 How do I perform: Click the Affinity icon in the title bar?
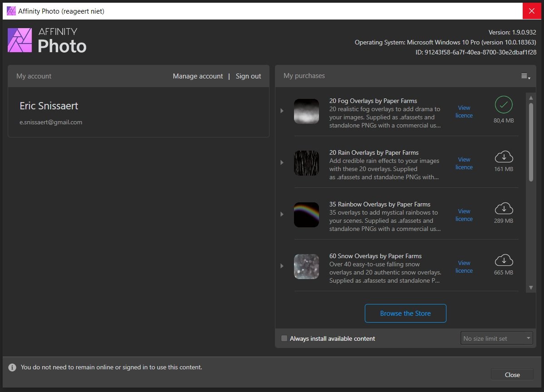[11, 11]
